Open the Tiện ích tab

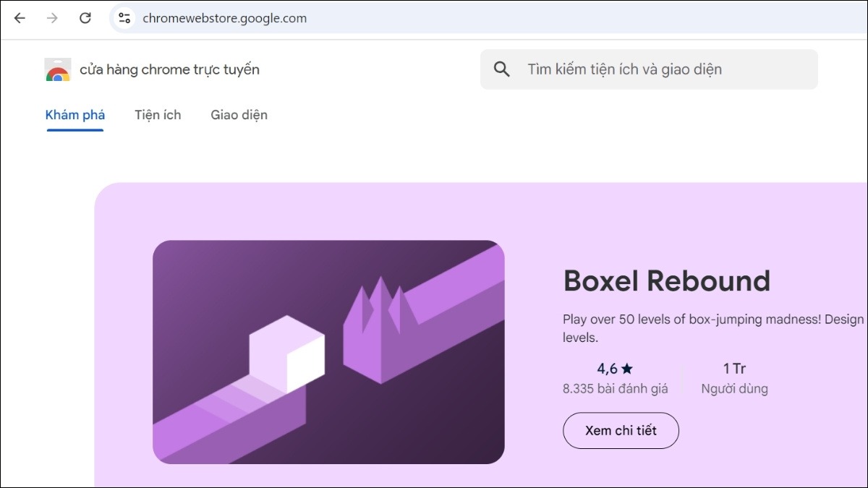[158, 115]
